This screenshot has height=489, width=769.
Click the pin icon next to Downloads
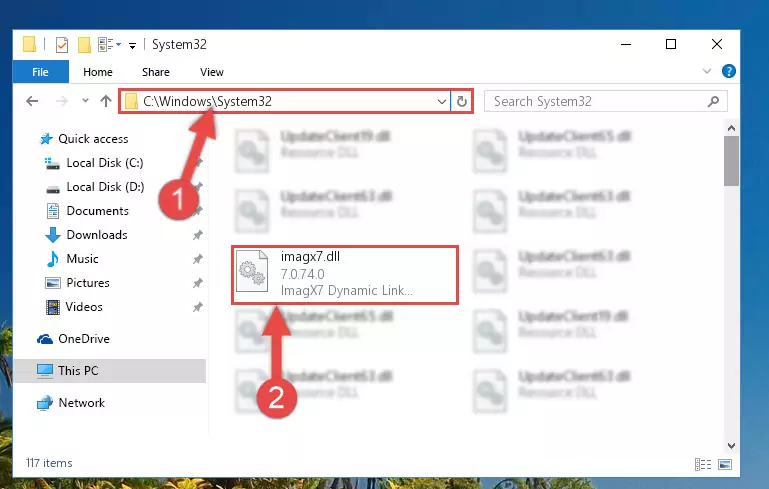(198, 235)
